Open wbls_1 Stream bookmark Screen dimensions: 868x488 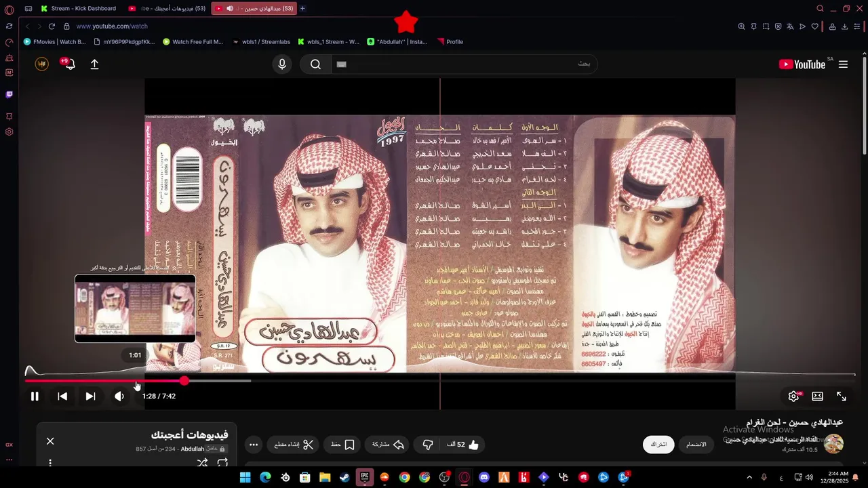point(328,41)
